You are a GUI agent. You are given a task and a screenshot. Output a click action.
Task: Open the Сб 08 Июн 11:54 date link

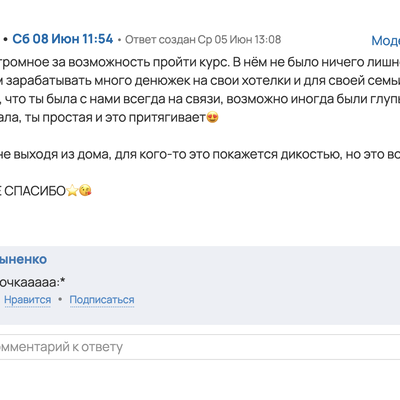[63, 39]
